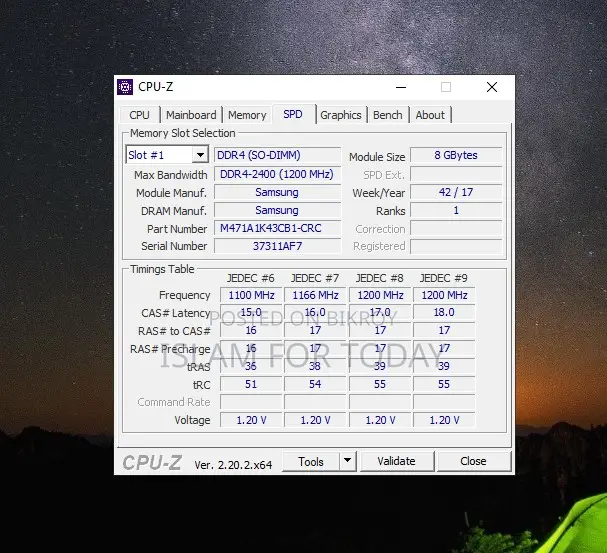Close CPU-Z with the X button
The height and width of the screenshot is (553, 607).
point(492,87)
